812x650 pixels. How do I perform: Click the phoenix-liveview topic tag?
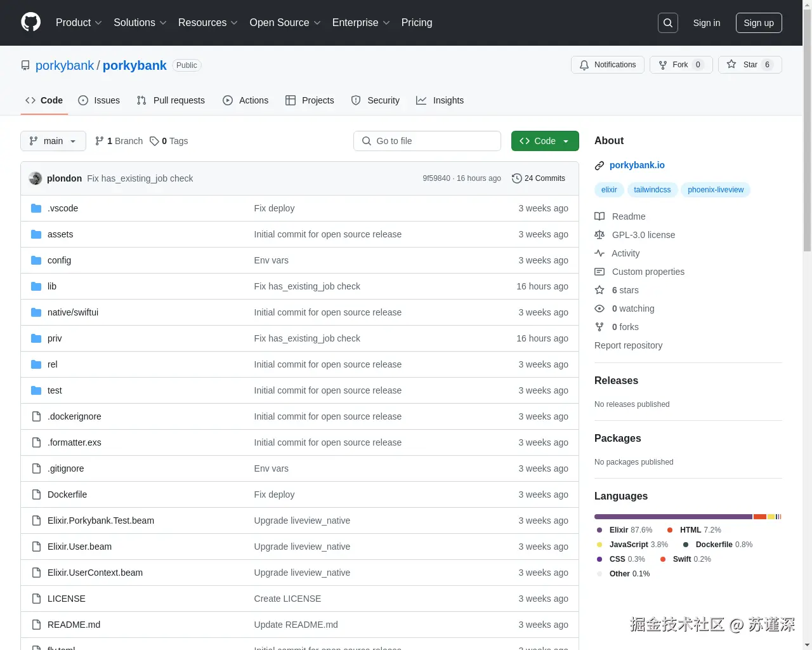pos(716,190)
